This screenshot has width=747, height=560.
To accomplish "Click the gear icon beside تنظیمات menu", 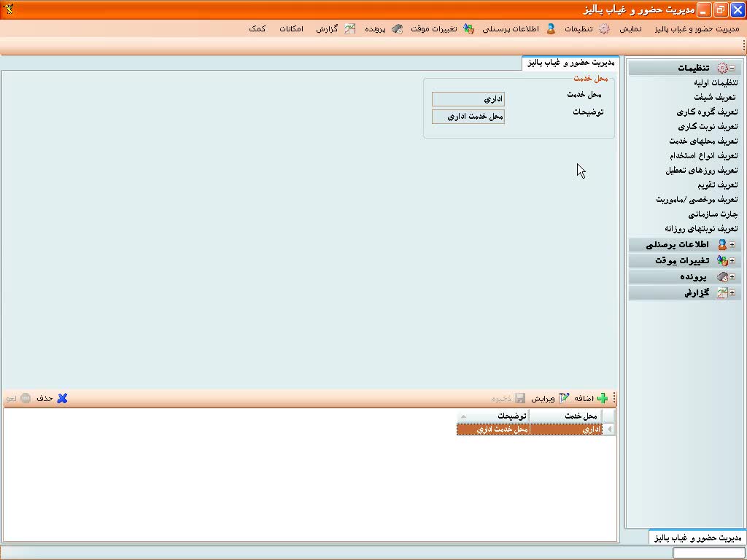I will pos(604,29).
